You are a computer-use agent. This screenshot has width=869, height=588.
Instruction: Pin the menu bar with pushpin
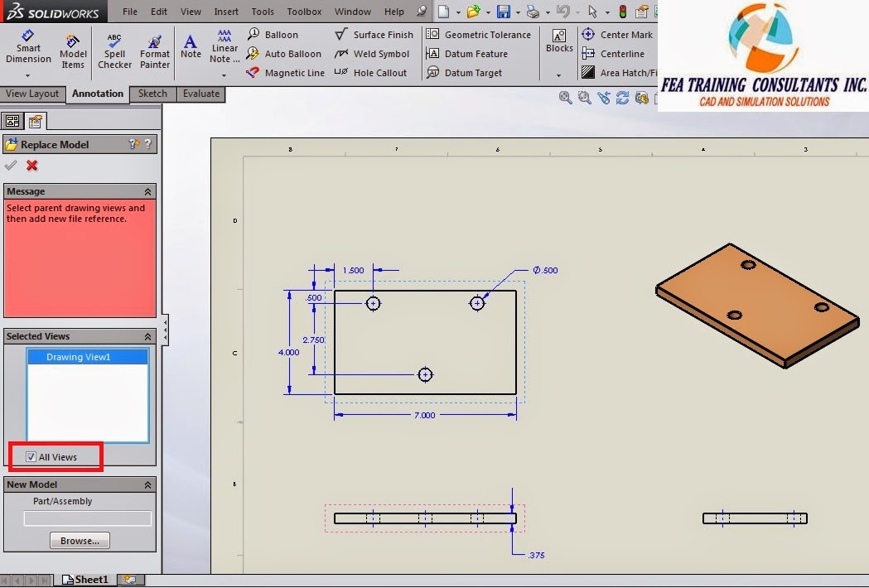(422, 11)
